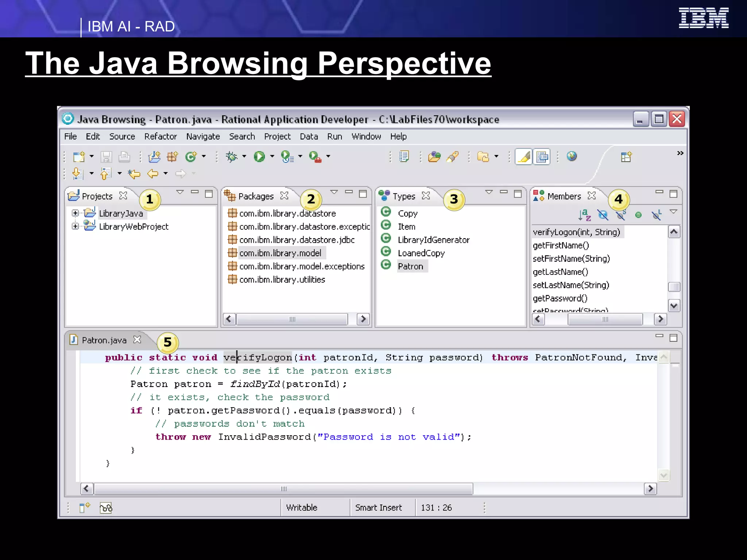This screenshot has width=747, height=560.
Task: Toggle Hide Non-Public Members green dot
Action: point(638,215)
